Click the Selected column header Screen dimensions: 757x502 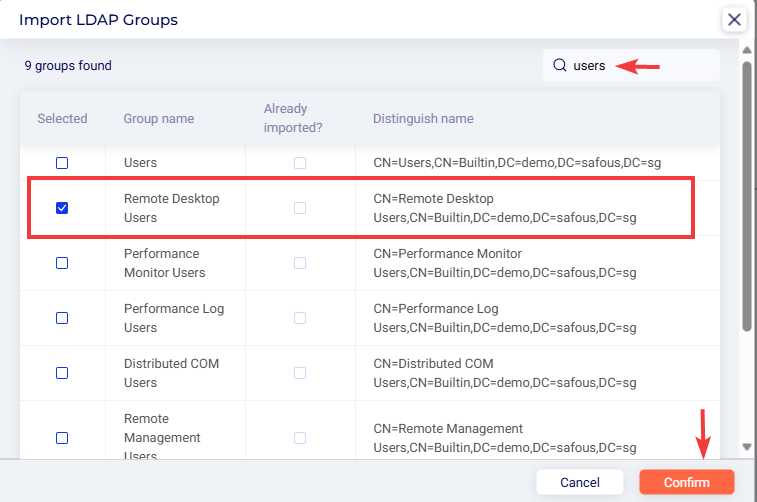point(62,119)
